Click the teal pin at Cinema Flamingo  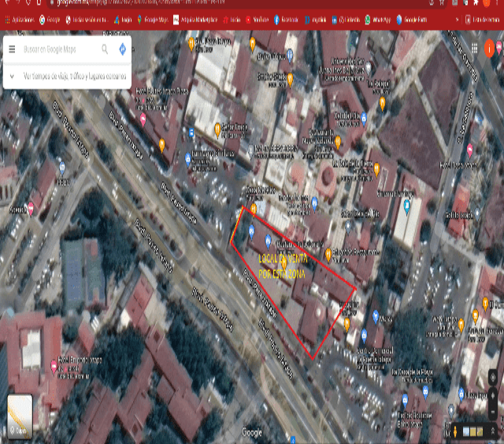click(406, 206)
